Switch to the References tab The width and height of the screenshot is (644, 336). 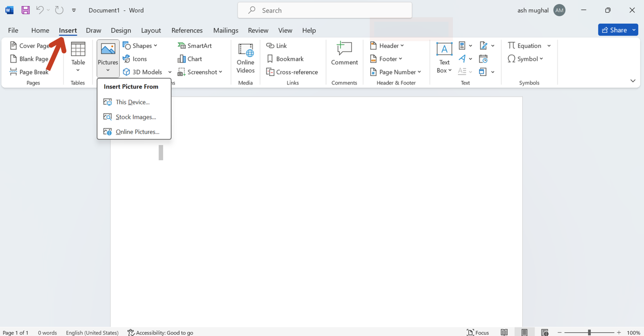pos(187,30)
